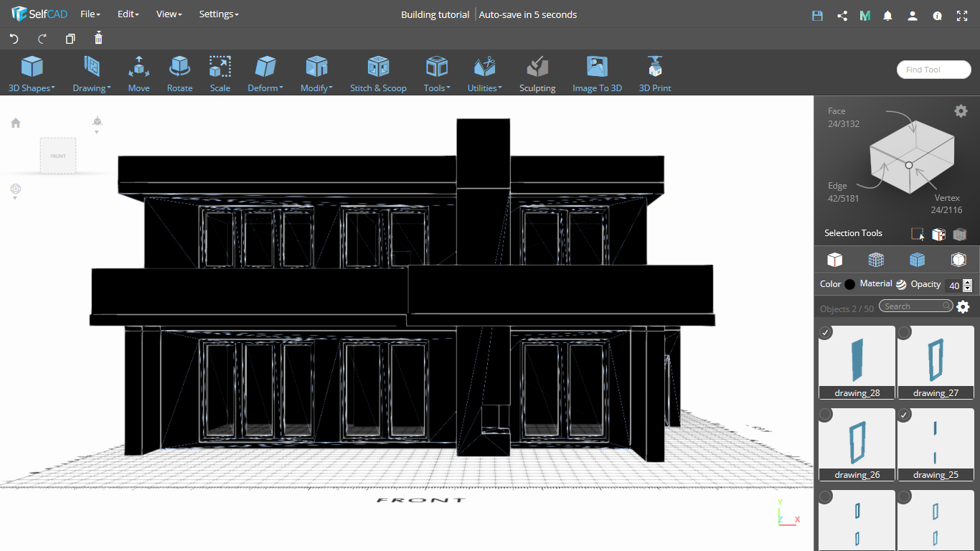The height and width of the screenshot is (551, 980).
Task: Enable wireframe view mode
Action: point(876,260)
